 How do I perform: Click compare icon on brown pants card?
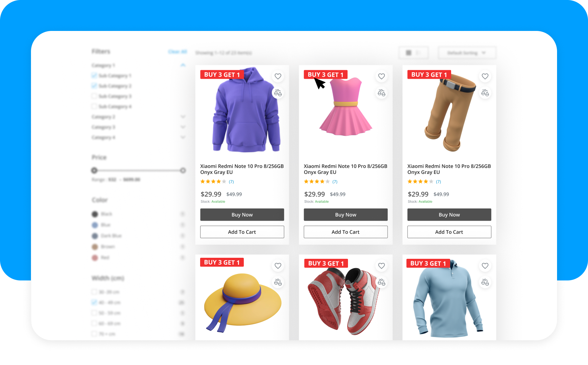point(485,93)
